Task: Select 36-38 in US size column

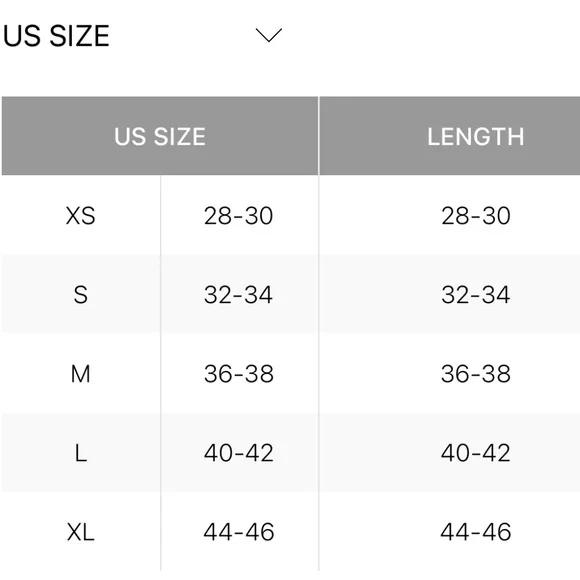Action: (239, 374)
